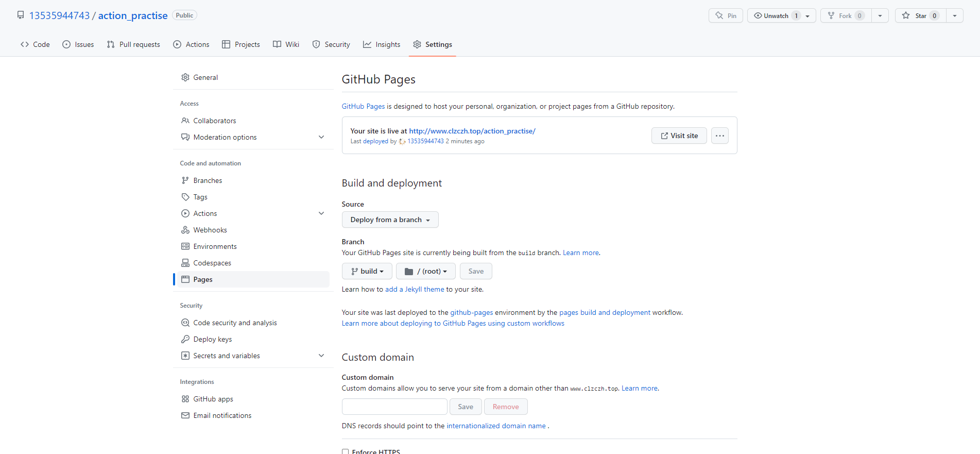Click the GitHub apps grid icon
The height and width of the screenshot is (454, 980).
185,399
